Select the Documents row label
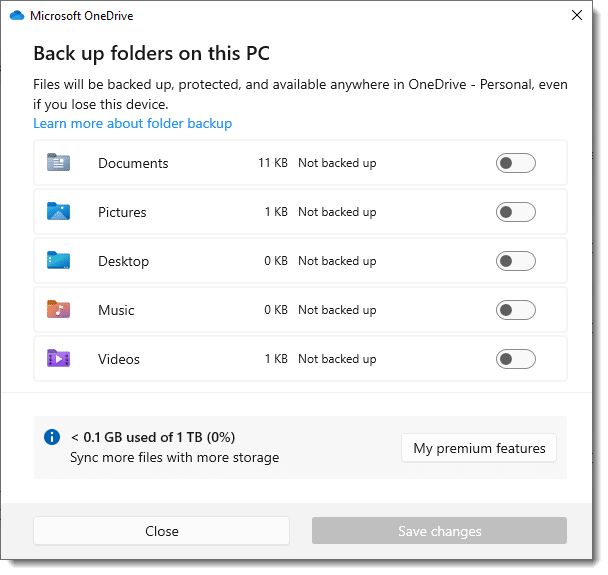Viewport: 608px width, 575px height. (133, 163)
